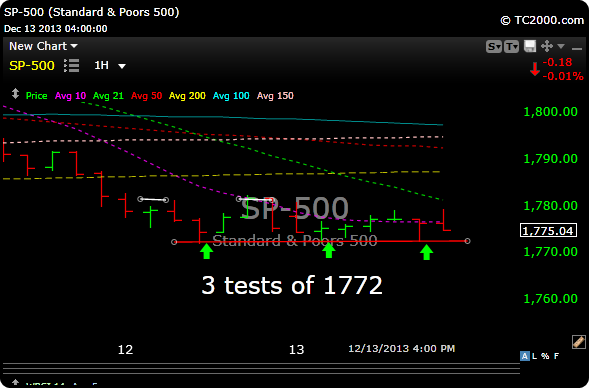Viewport: 589px width, 388px height.
Task: Click the third green up arrow annotation
Action: 426,252
